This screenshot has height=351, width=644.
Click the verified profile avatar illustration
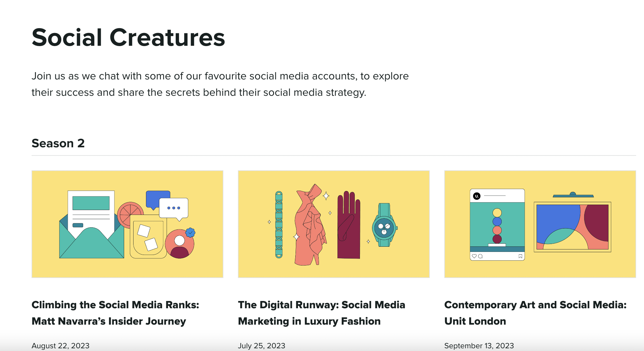click(x=180, y=243)
